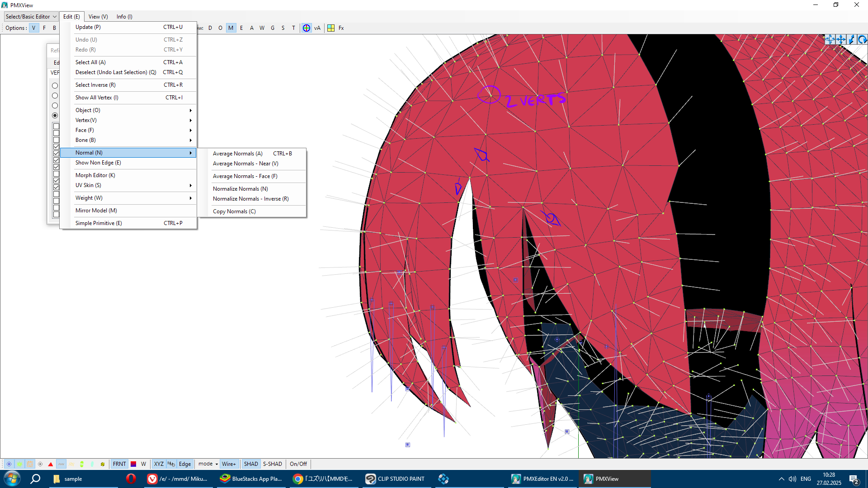
Task: Click the pale teal oval icon in bottom toolbar
Action: (x=92, y=464)
